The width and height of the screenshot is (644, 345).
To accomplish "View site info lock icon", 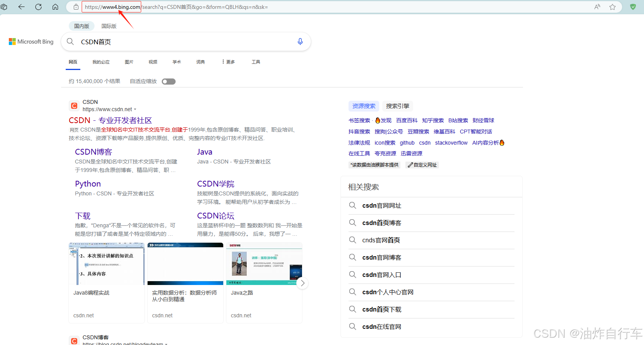I will (76, 7).
